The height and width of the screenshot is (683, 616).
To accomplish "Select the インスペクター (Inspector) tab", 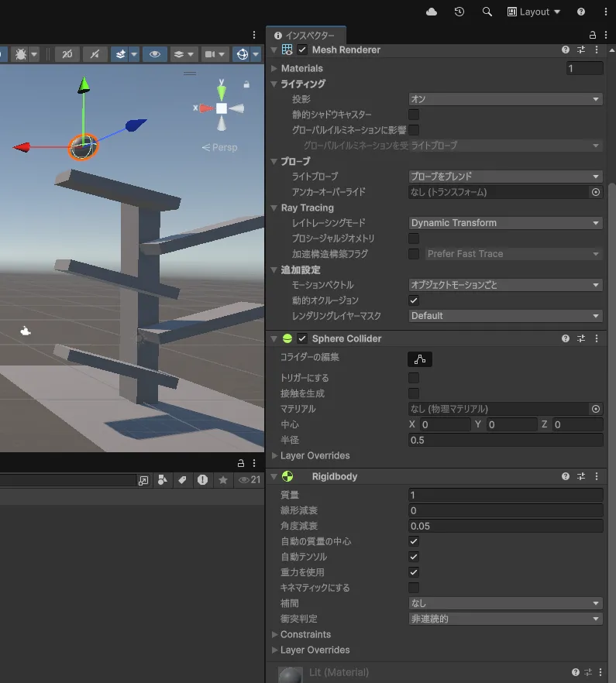I will click(305, 36).
